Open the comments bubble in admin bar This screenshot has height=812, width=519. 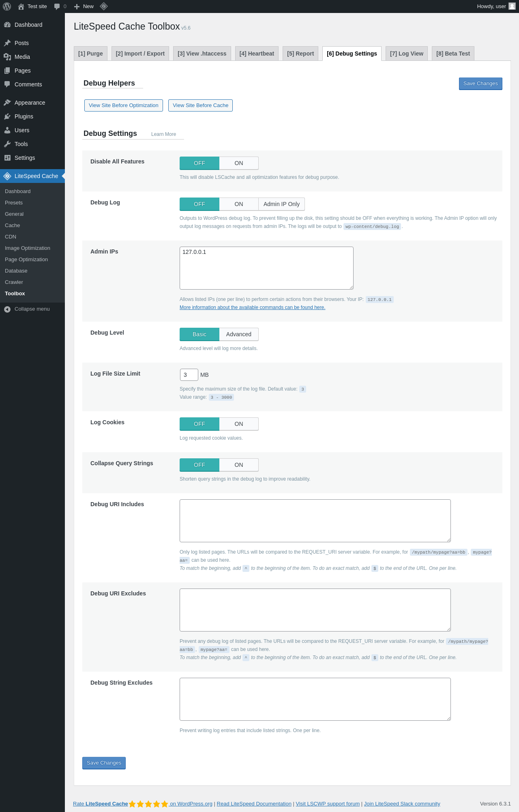(57, 6)
